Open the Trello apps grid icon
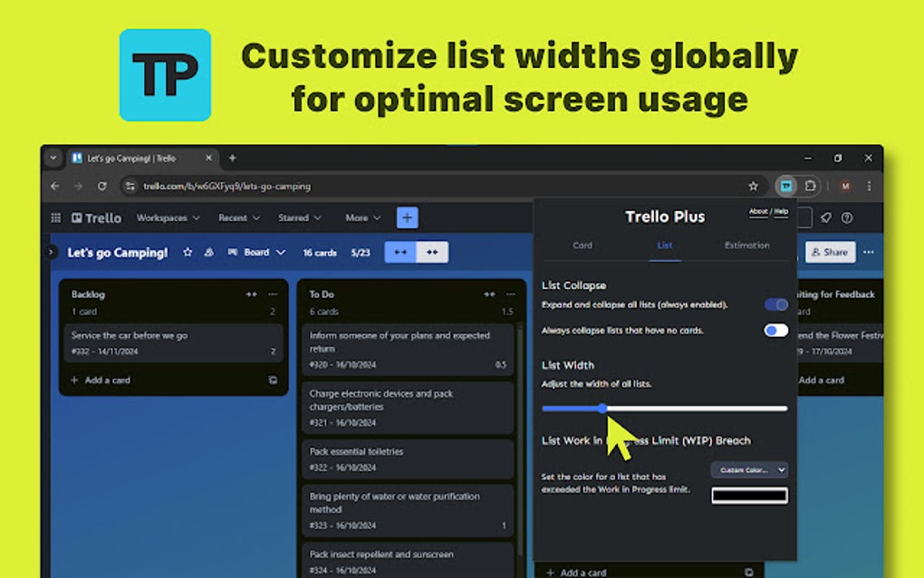924x578 pixels. pos(55,217)
